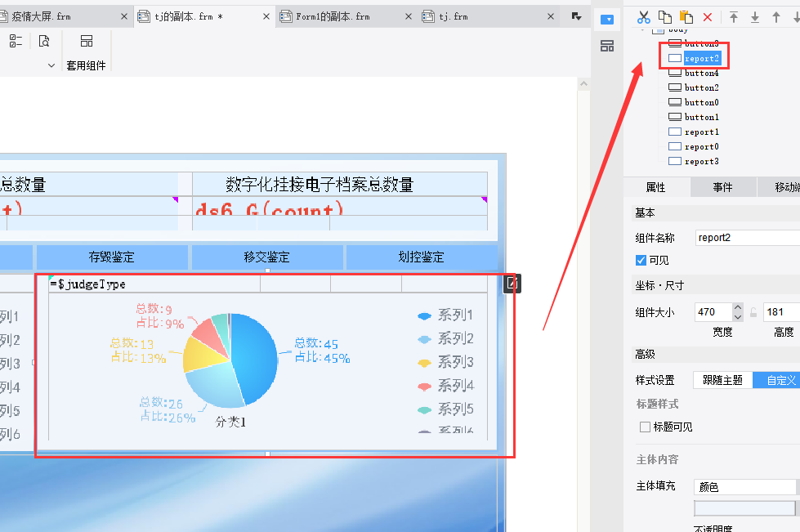Move component to bottom of tree

point(755,17)
